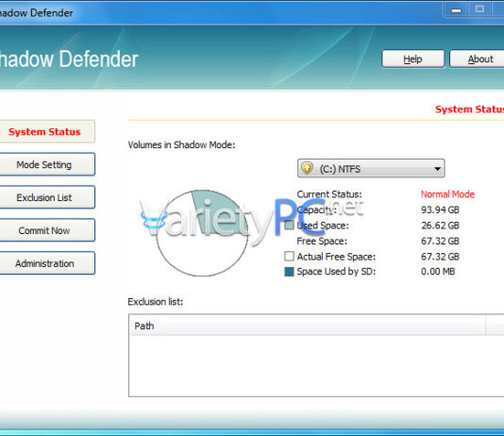Maximize the Shadow Defender window
Screen dimensions: 504x436
479,9
